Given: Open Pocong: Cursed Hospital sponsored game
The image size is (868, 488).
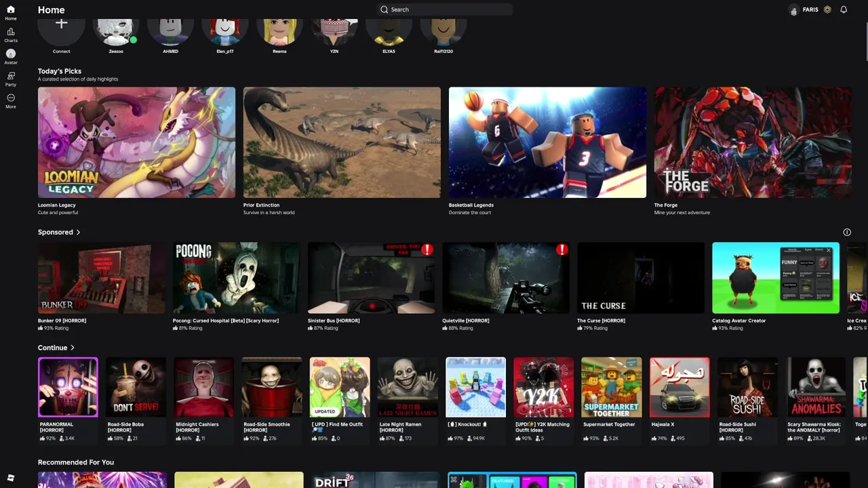Looking at the screenshot, I should [236, 278].
